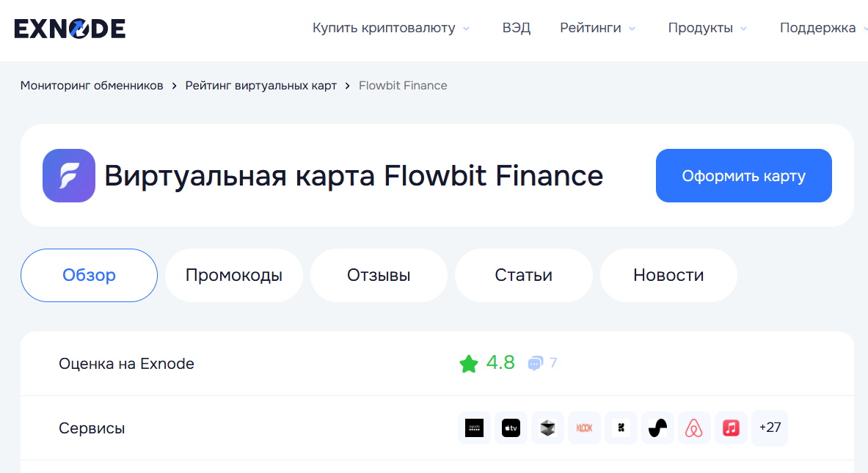Select the Apple Music service icon
The height and width of the screenshot is (473, 868).
pos(731,428)
